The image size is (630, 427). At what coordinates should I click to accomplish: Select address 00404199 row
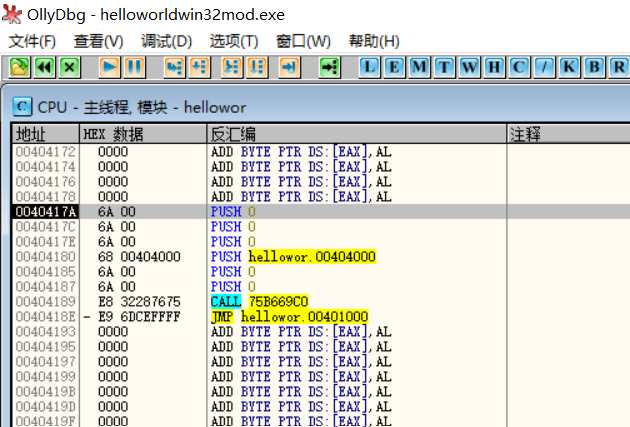(x=321, y=377)
